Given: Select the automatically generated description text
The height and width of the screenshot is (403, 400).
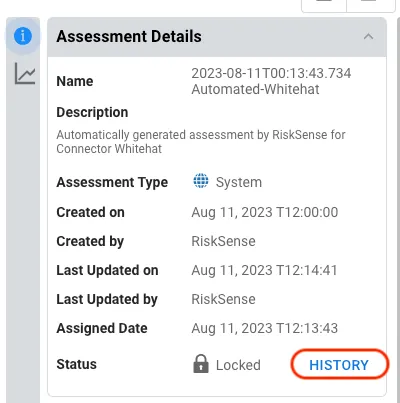Looking at the screenshot, I should point(201,142).
